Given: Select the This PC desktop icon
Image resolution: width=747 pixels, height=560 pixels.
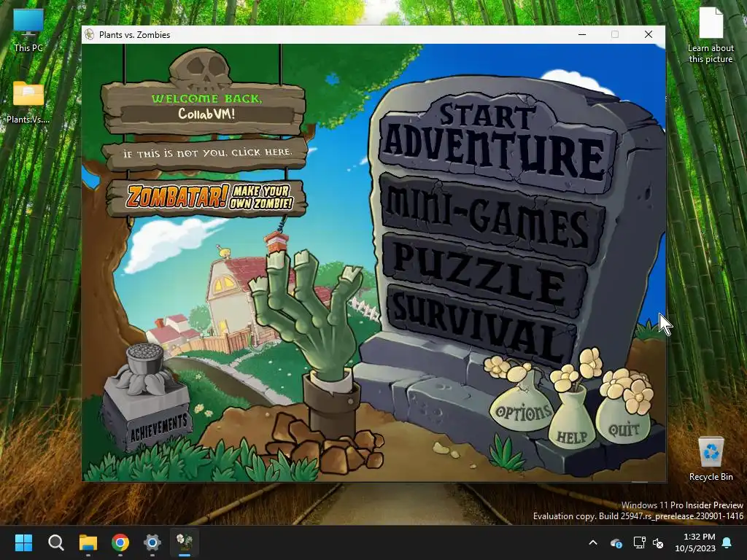Looking at the screenshot, I should point(28,31).
